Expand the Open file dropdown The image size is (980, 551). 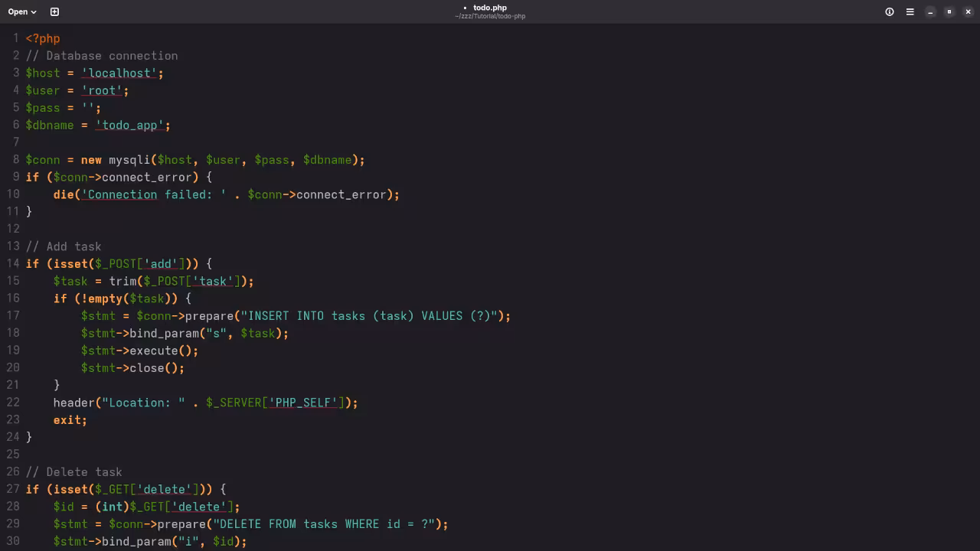[x=22, y=11]
